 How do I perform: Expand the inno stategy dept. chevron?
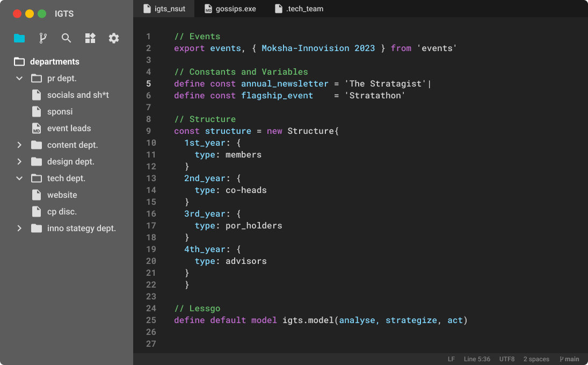(x=19, y=228)
